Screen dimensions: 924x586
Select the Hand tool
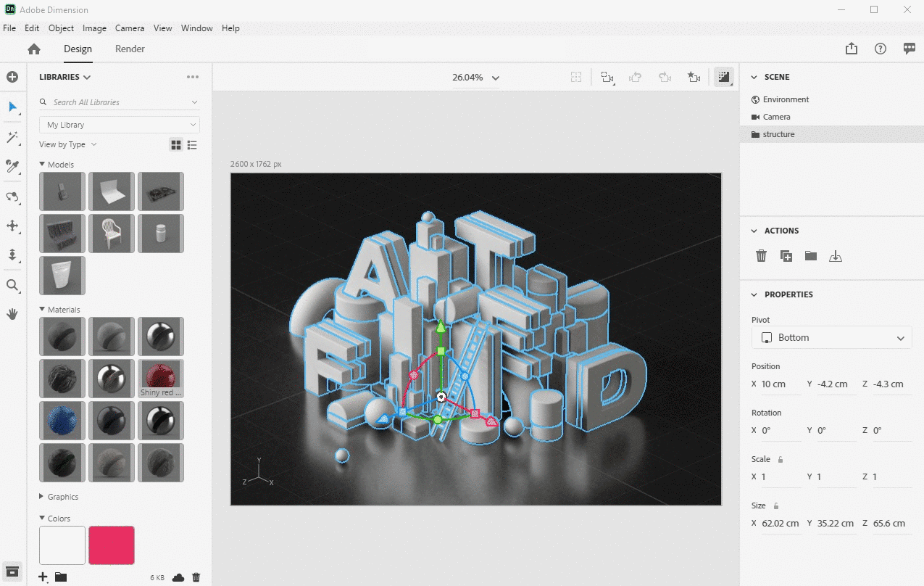pyautogui.click(x=12, y=314)
